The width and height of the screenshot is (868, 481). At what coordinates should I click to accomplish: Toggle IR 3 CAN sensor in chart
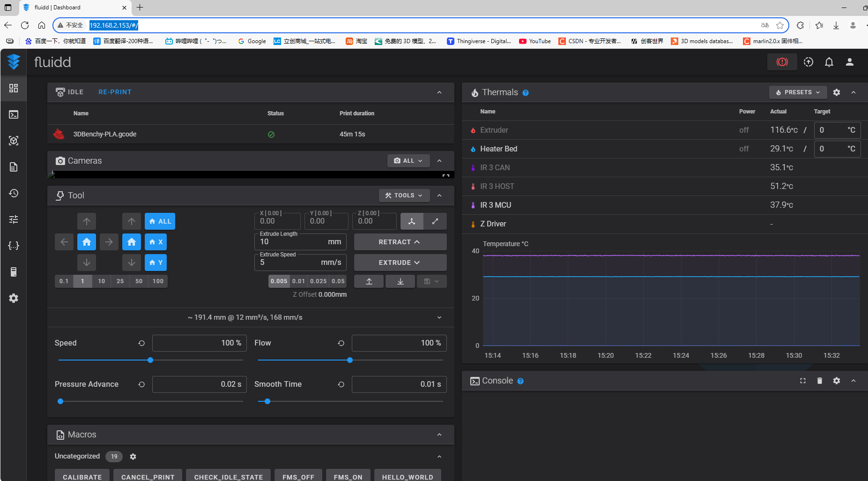click(495, 167)
